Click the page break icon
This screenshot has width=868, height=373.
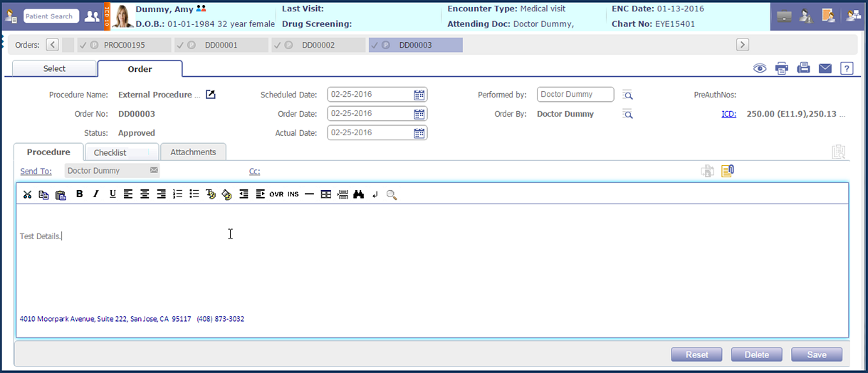[x=343, y=194]
